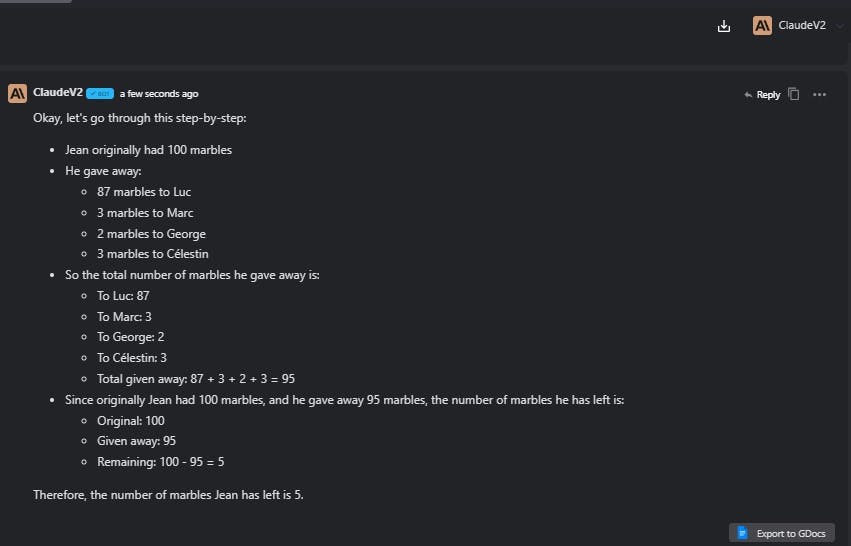Click the download icon in the header
851x546 pixels.
724,27
